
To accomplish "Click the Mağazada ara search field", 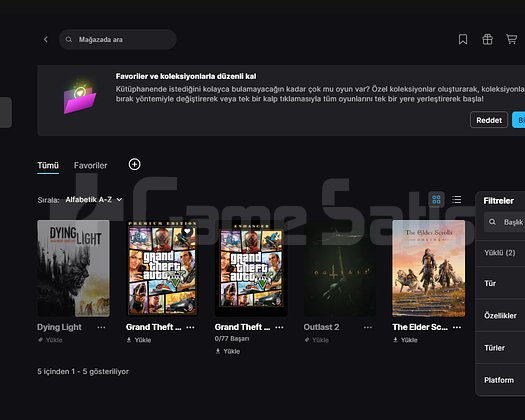I will pos(118,40).
